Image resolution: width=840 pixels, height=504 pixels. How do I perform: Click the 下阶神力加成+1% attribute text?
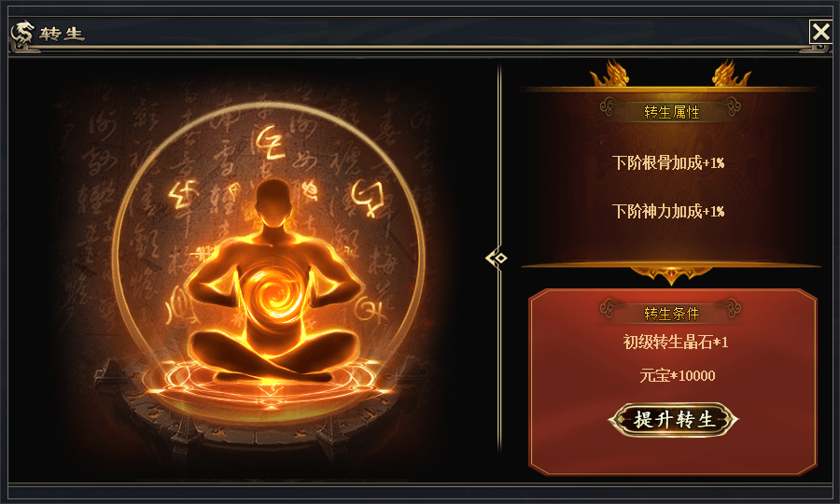click(x=668, y=211)
